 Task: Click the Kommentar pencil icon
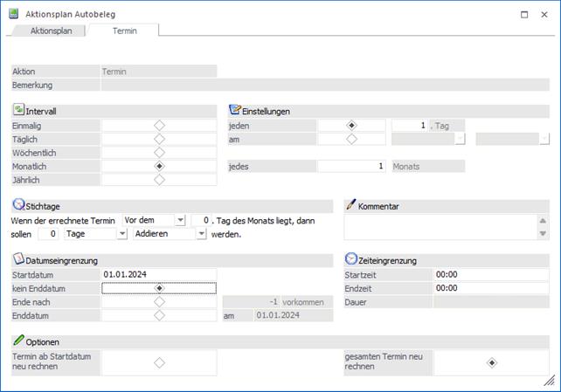point(351,205)
